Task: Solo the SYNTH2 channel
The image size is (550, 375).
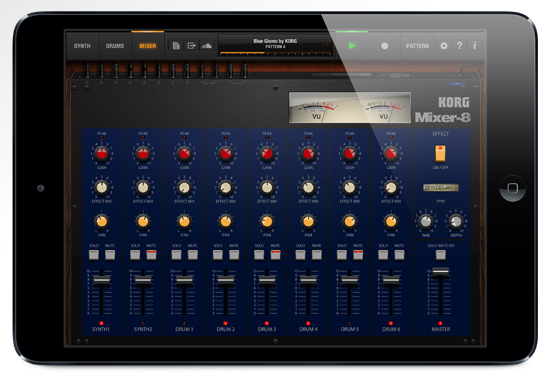Action: tap(135, 255)
